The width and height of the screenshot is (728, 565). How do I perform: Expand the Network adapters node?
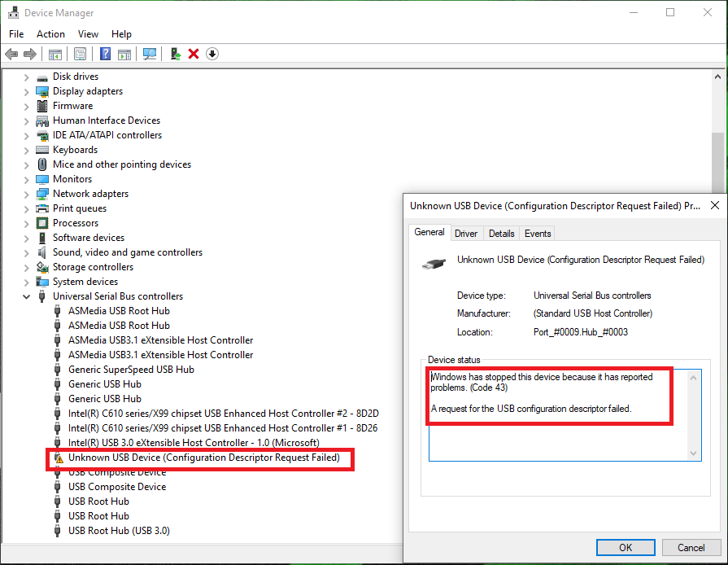[27, 195]
